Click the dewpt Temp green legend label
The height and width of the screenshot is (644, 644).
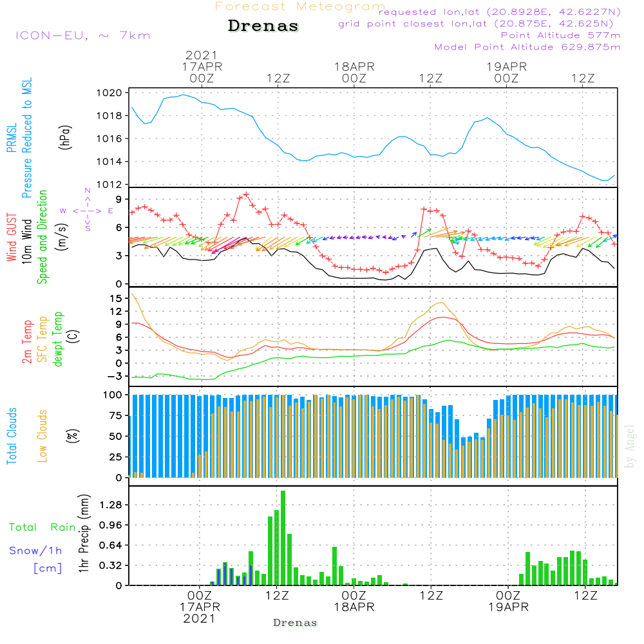57,339
